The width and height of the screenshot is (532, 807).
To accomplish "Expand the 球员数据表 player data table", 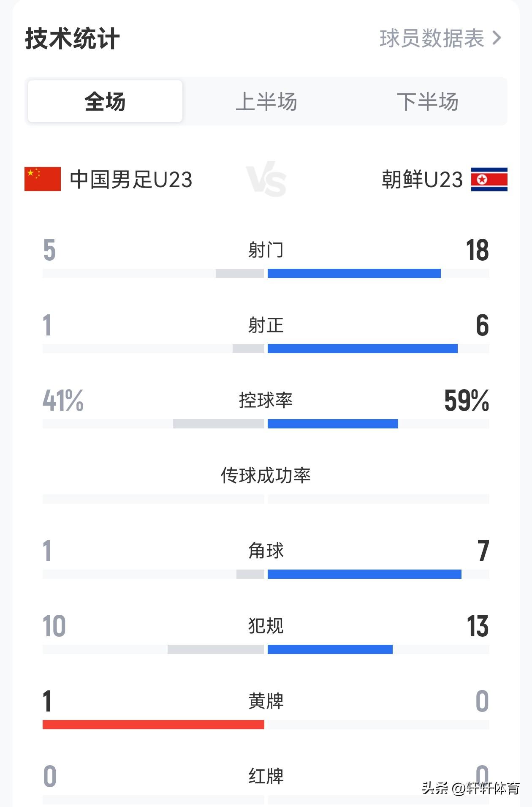I will pyautogui.click(x=431, y=38).
